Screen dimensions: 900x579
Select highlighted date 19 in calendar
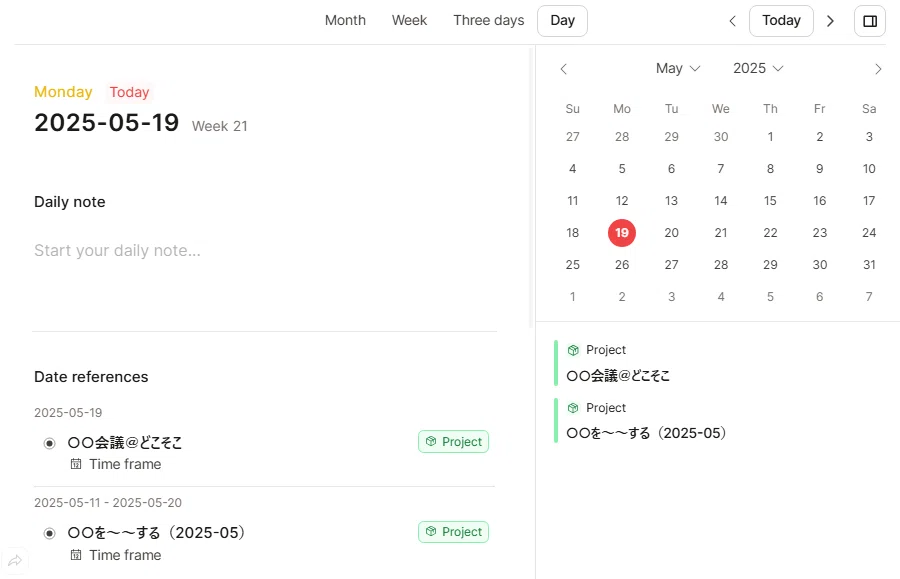pos(622,233)
